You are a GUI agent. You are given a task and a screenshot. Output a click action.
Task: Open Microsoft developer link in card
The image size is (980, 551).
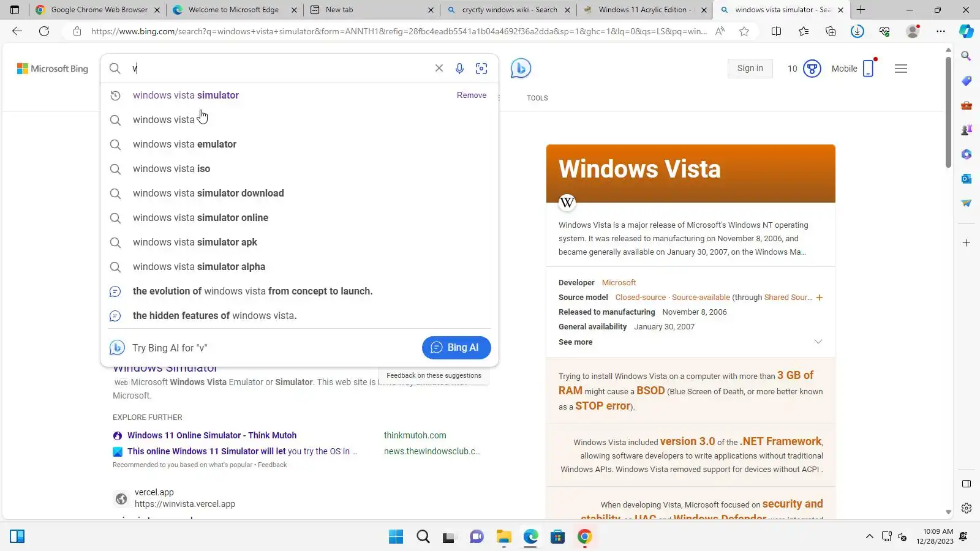(x=619, y=283)
